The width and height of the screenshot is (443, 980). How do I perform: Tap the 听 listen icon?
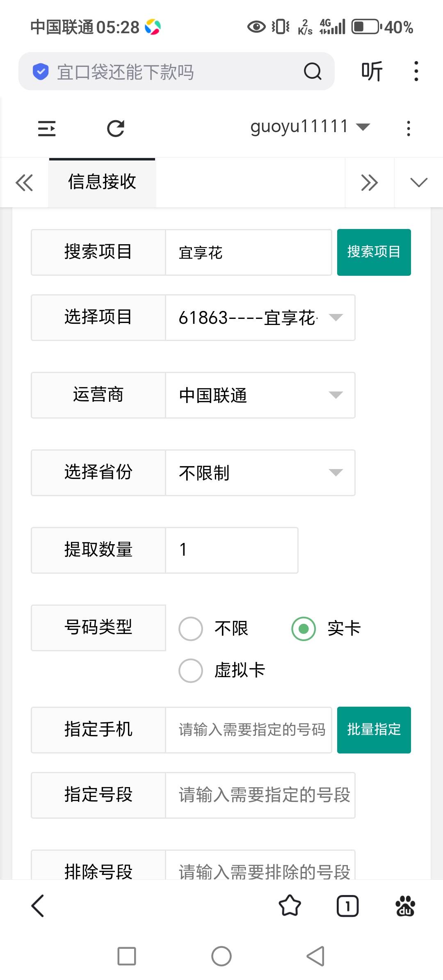click(x=372, y=71)
